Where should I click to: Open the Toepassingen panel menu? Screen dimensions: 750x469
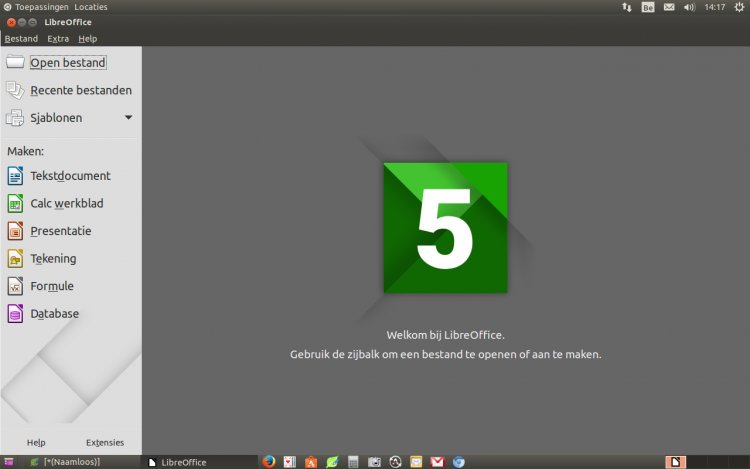(41, 6)
